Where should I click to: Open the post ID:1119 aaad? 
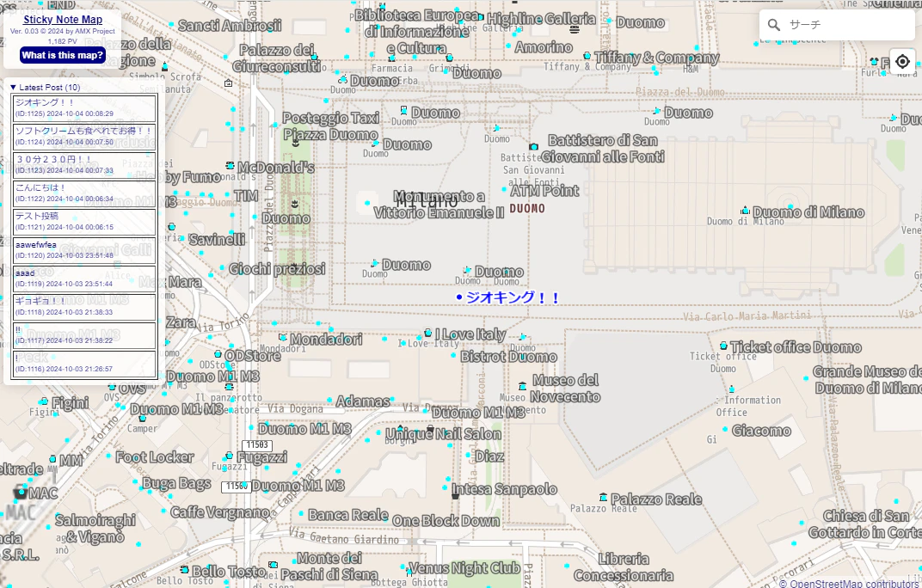point(84,279)
